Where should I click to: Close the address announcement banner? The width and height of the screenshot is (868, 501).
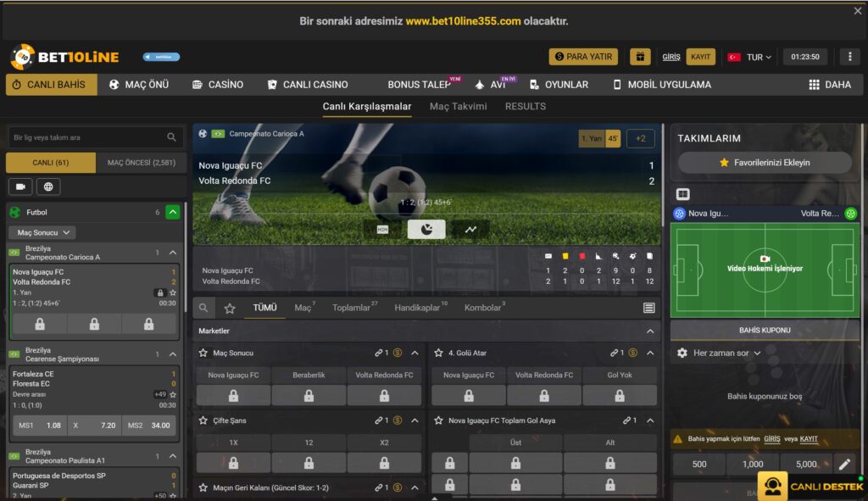click(x=858, y=10)
